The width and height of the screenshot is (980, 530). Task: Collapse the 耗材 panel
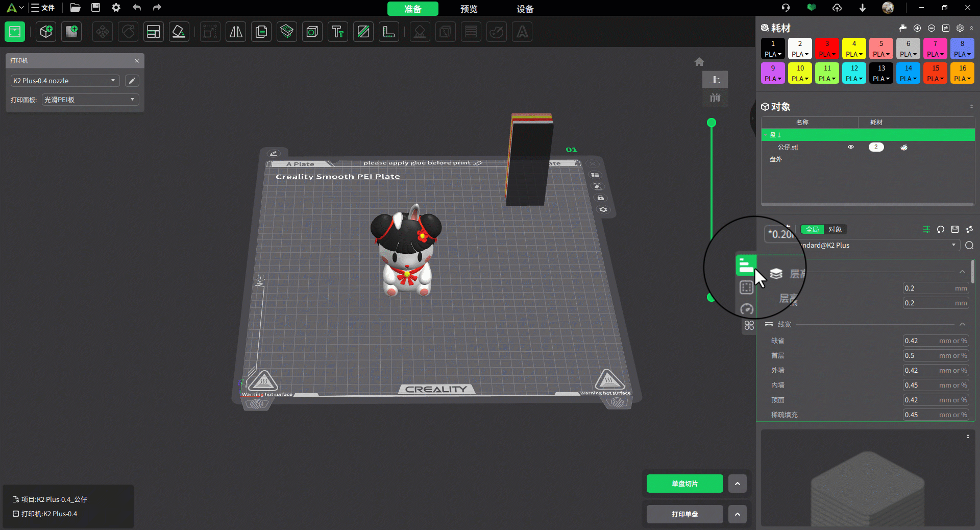tap(971, 28)
